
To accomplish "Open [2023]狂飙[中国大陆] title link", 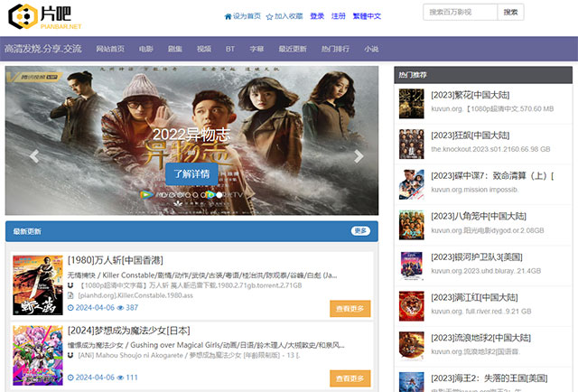I will (x=471, y=135).
